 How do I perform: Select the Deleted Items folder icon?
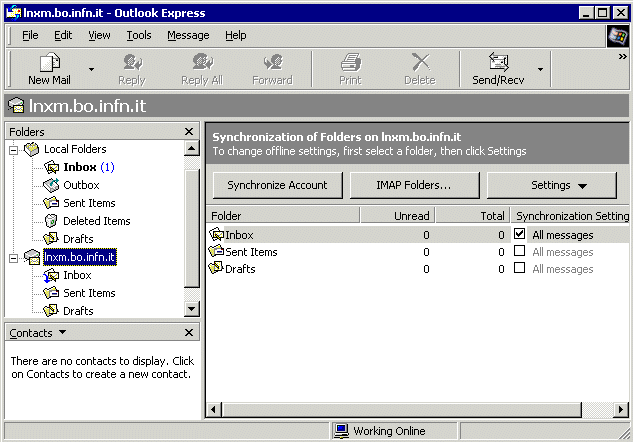[51, 221]
